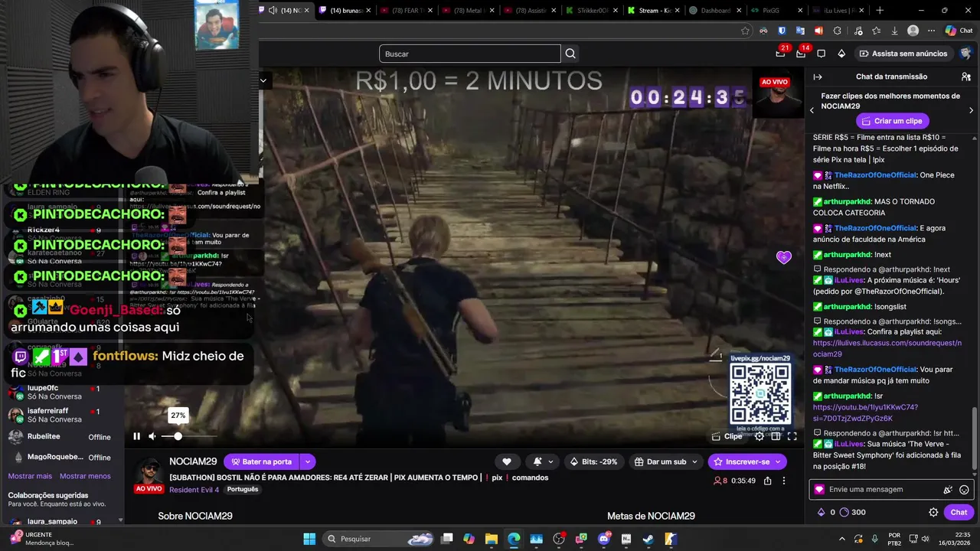The width and height of the screenshot is (980, 551).
Task: Focus the Buscar search field
Action: click(x=469, y=54)
